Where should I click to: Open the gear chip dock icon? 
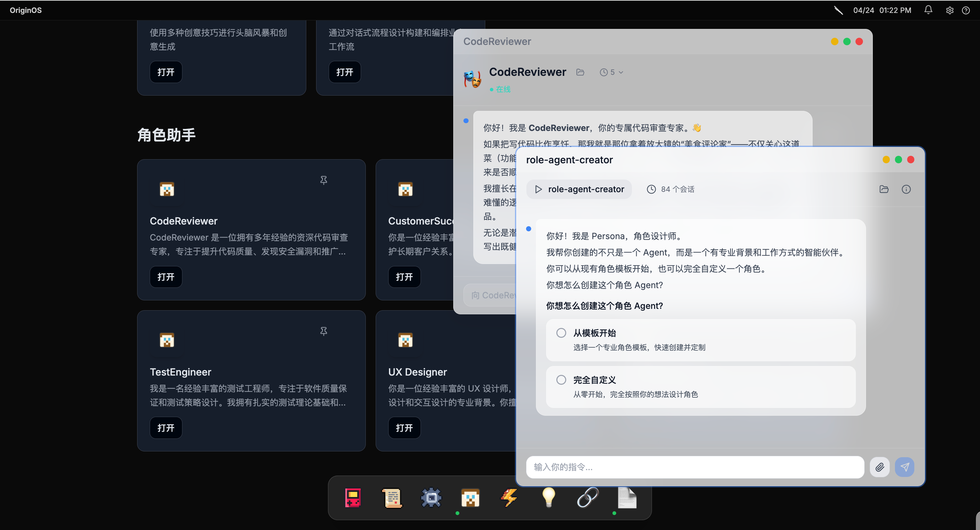[x=431, y=497]
